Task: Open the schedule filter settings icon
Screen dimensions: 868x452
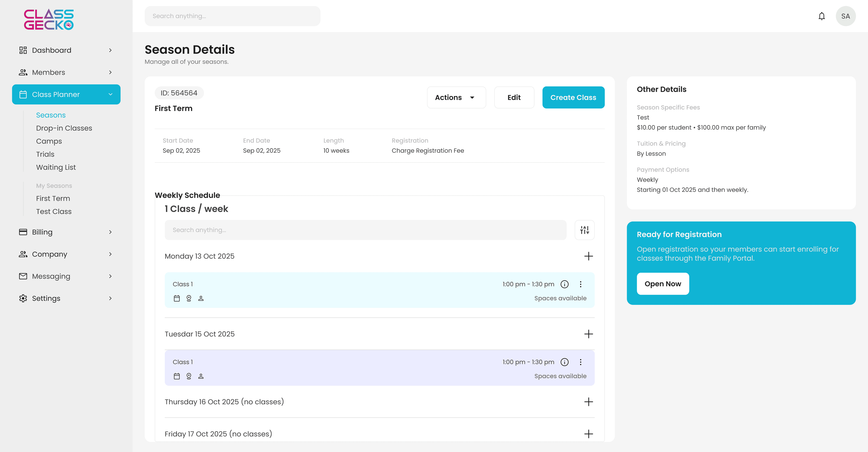Action: [585, 230]
